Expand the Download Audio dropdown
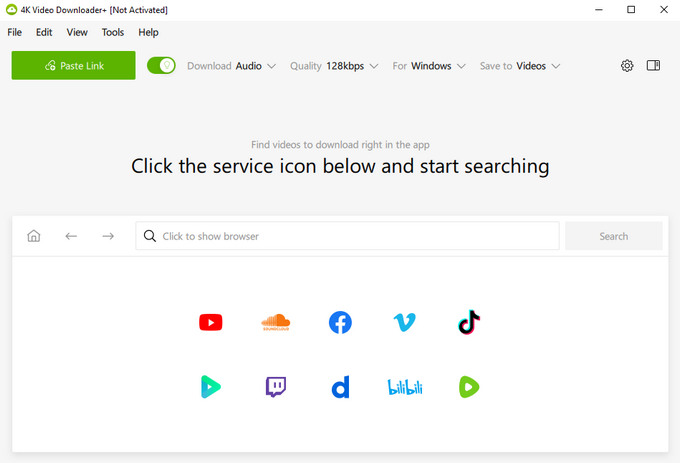Viewport: 680px width, 463px height. 231,66
